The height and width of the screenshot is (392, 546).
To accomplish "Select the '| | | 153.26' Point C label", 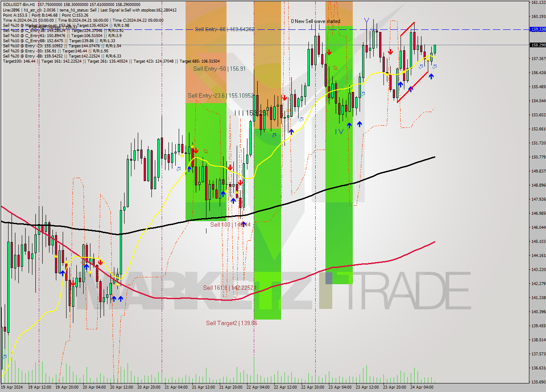I will [251, 113].
